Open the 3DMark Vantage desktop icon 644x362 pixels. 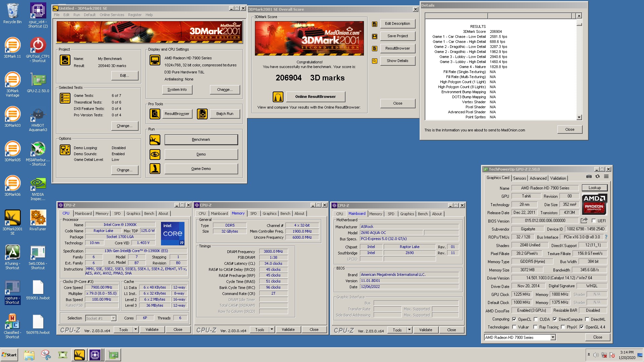[12, 84]
